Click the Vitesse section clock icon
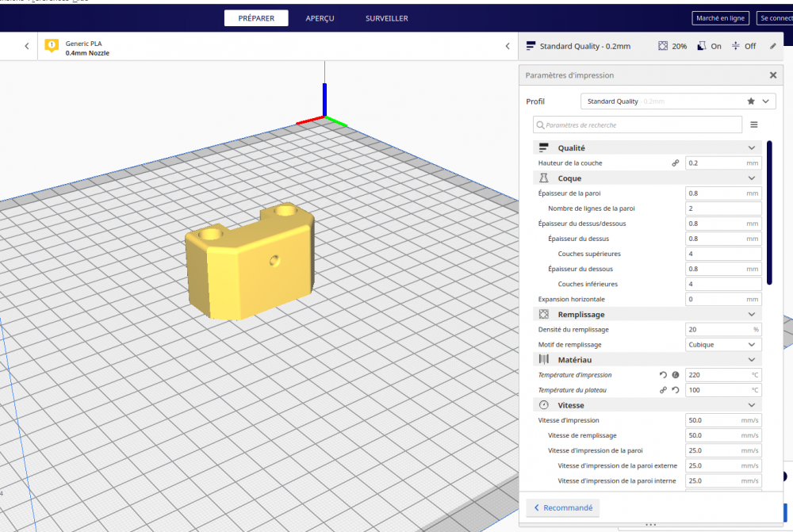 coord(544,405)
